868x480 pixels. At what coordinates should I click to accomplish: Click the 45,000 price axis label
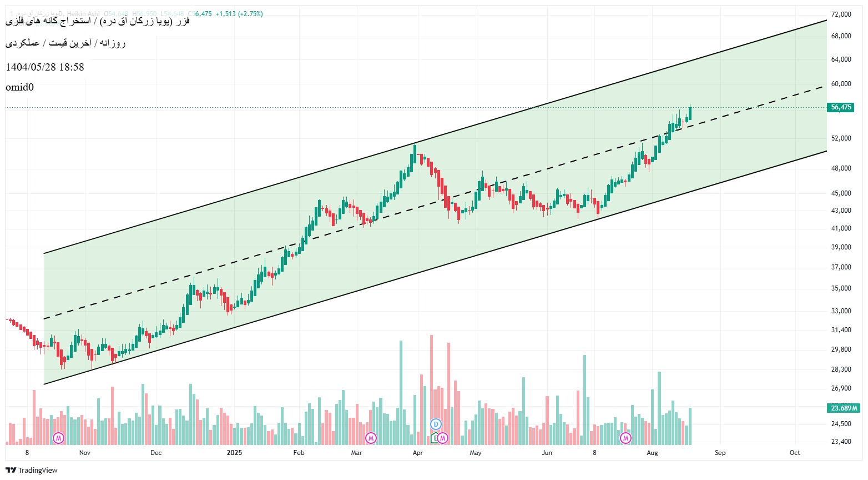coord(841,193)
